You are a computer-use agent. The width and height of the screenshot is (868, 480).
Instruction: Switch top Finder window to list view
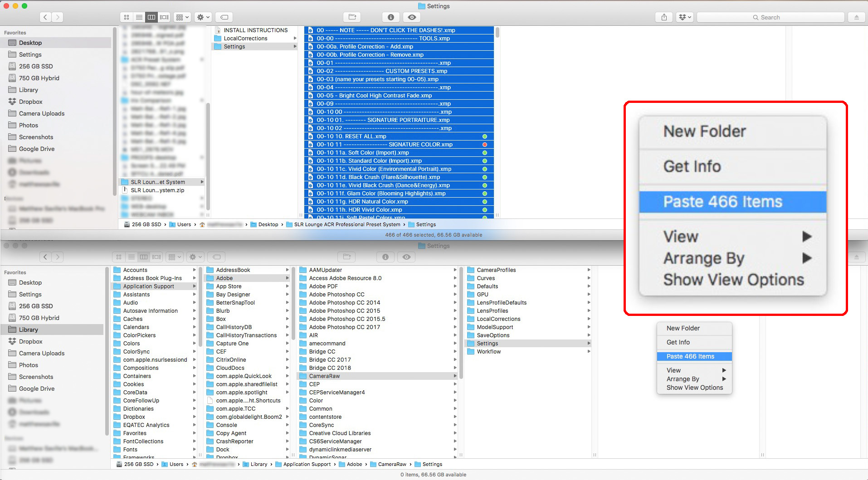[x=139, y=17]
